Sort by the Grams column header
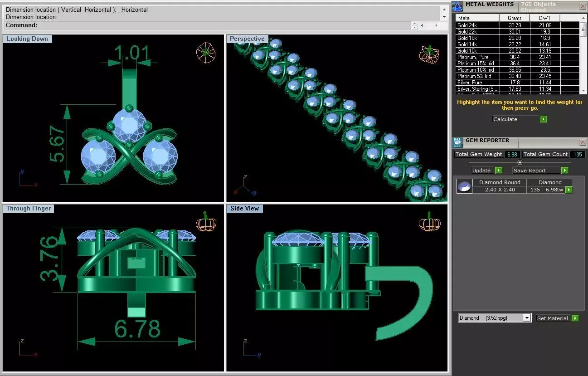 (x=515, y=18)
